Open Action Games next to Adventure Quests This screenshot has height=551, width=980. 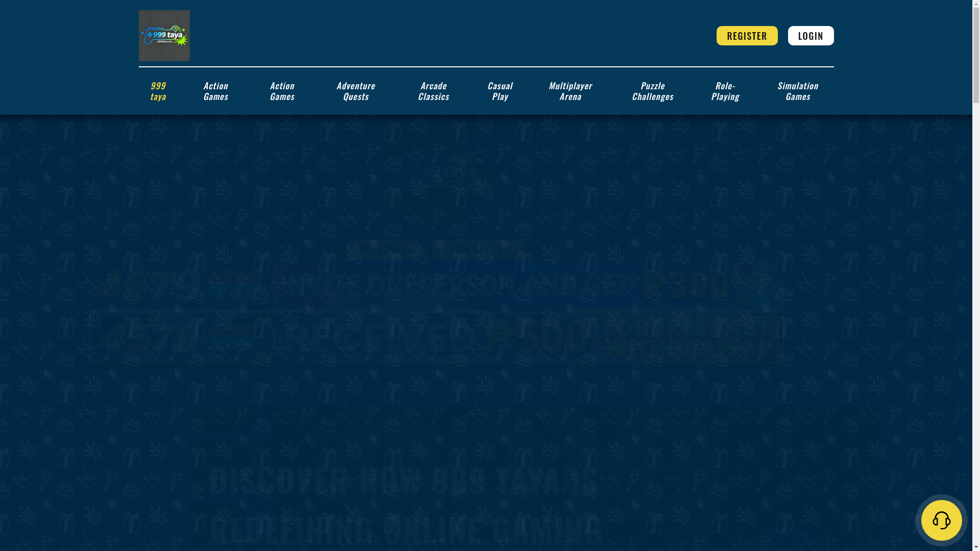click(x=282, y=91)
